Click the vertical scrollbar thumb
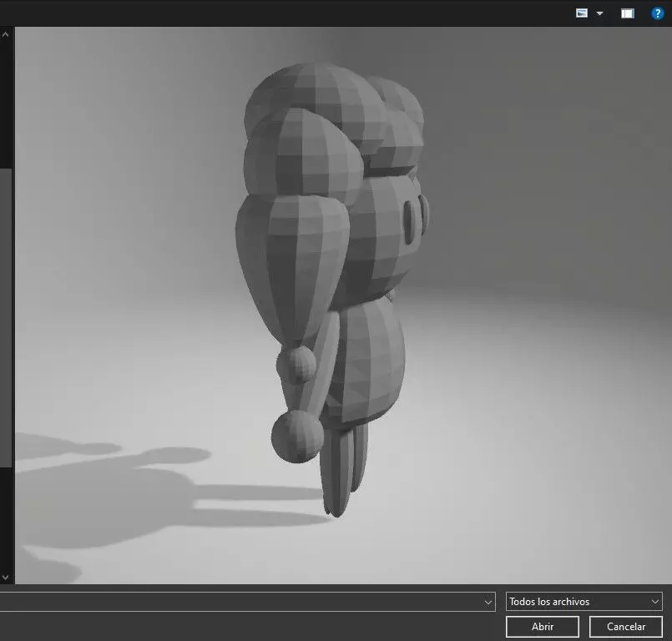The height and width of the screenshot is (641, 672). (x=5, y=317)
